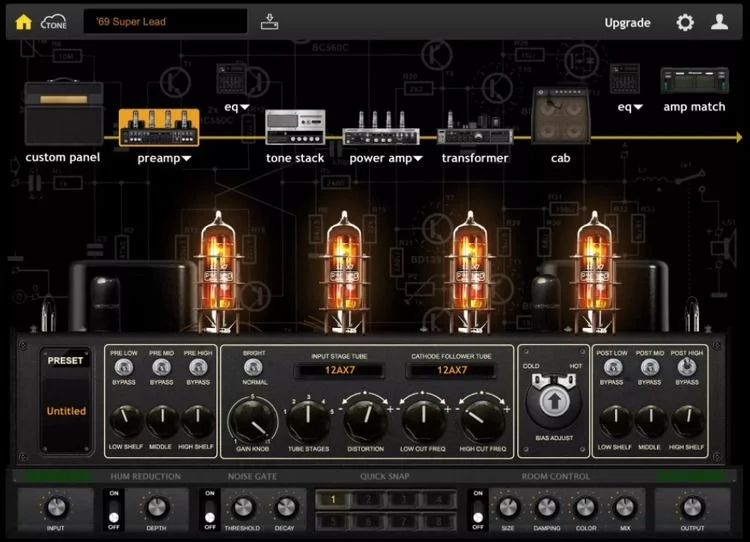This screenshot has width=750, height=542.
Task: Click the pre Low Shelf knob
Action: 126,421
